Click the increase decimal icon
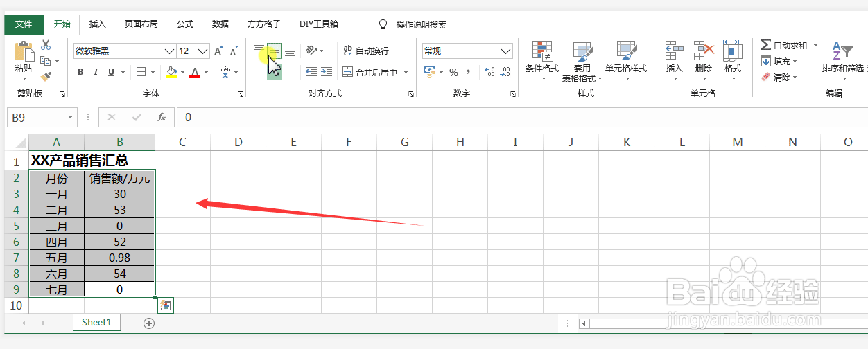This screenshot has height=349, width=868. click(x=489, y=72)
